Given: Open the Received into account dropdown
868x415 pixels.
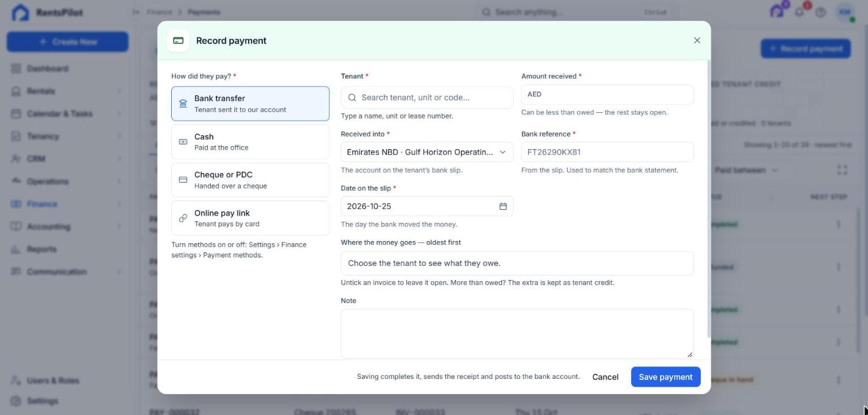Looking at the screenshot, I should coord(427,152).
